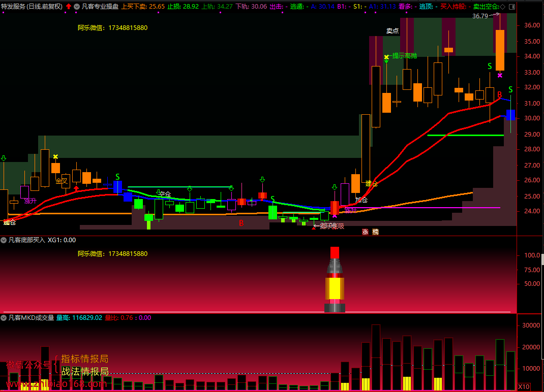Click the red-yellow rocket buy signal bar
The height and width of the screenshot is (392, 544).
(x=335, y=279)
